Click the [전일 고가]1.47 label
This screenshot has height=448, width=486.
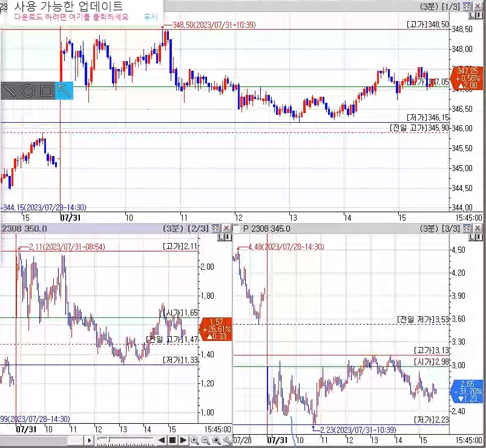tap(172, 339)
